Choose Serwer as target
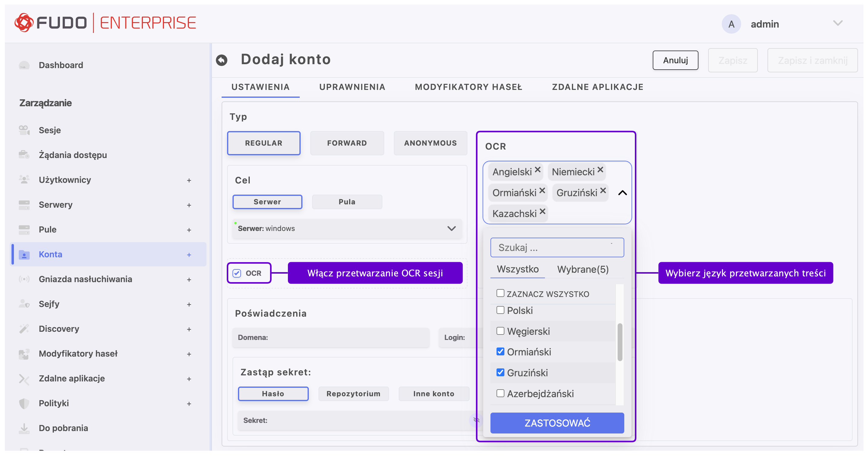 click(x=267, y=202)
